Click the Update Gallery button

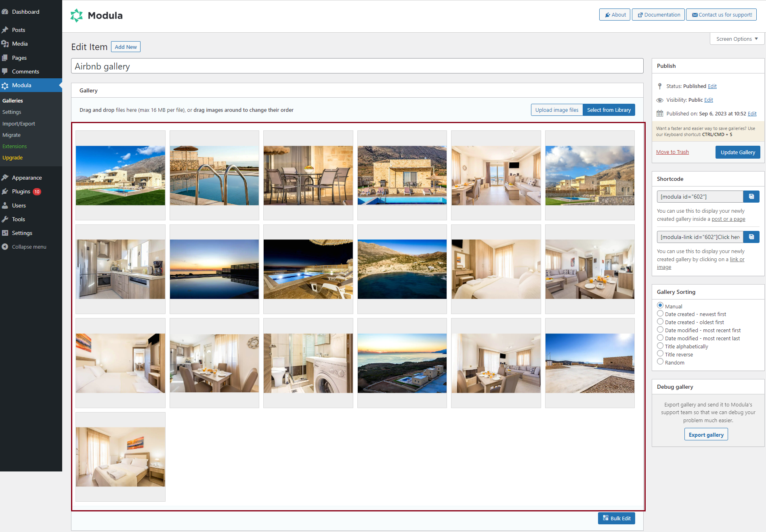click(738, 152)
